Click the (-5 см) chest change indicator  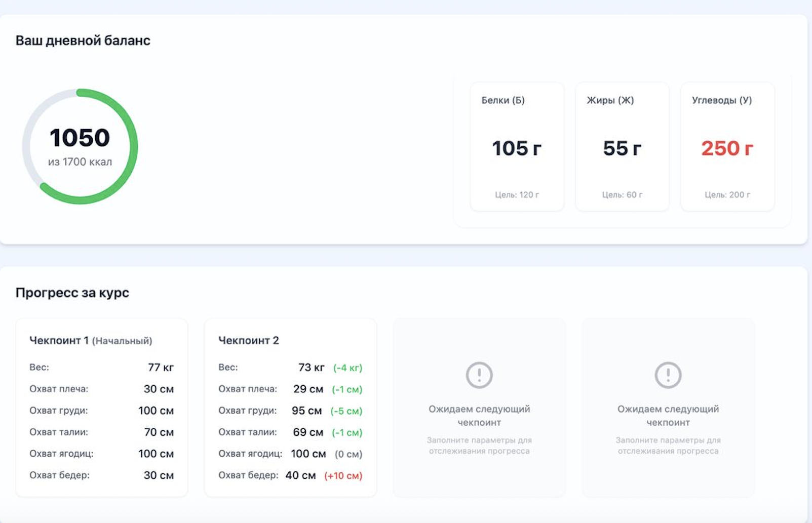click(x=346, y=411)
